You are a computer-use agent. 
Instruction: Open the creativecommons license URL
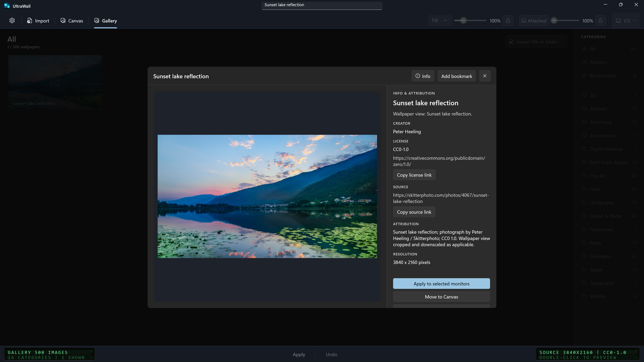[439, 161]
